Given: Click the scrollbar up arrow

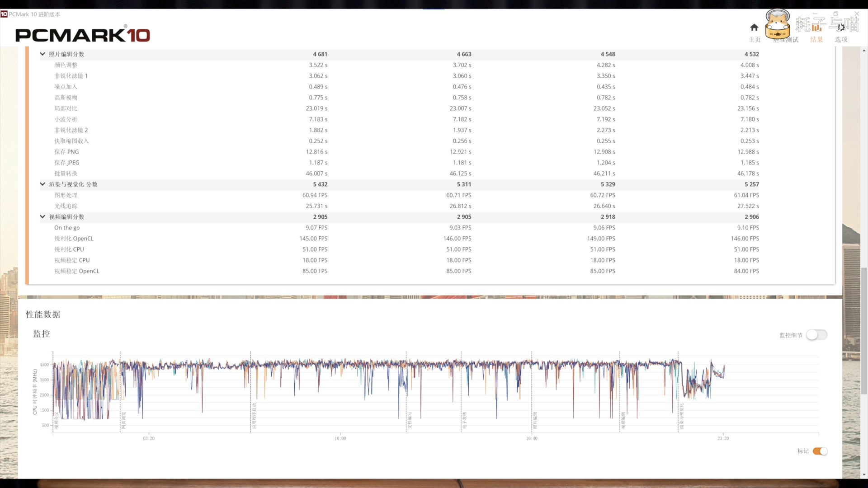Looking at the screenshot, I should pos(864,50).
